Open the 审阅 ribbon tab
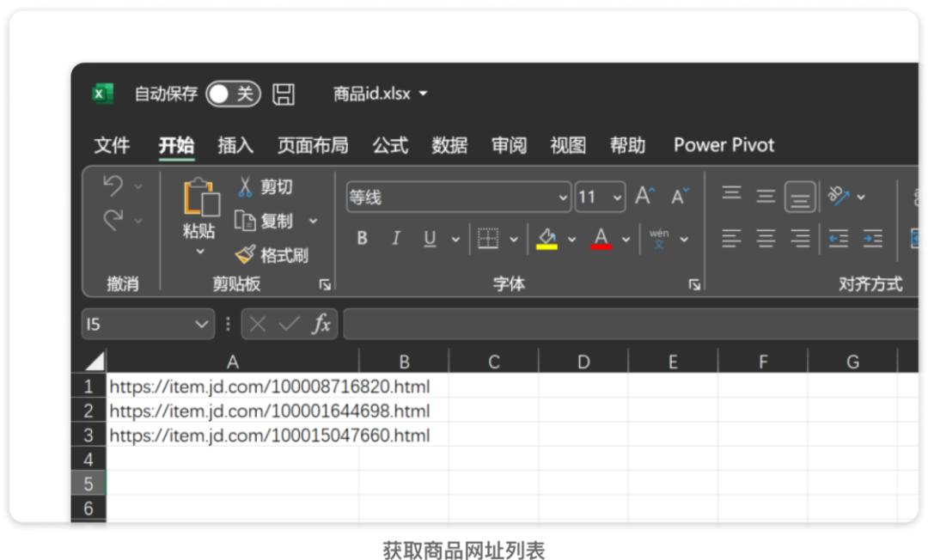The width and height of the screenshot is (928, 560). click(509, 145)
